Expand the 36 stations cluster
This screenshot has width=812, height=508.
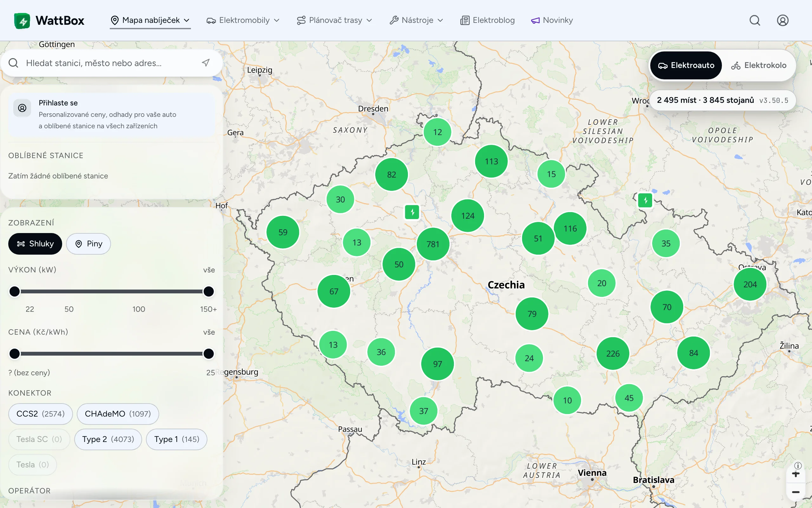pyautogui.click(x=381, y=352)
